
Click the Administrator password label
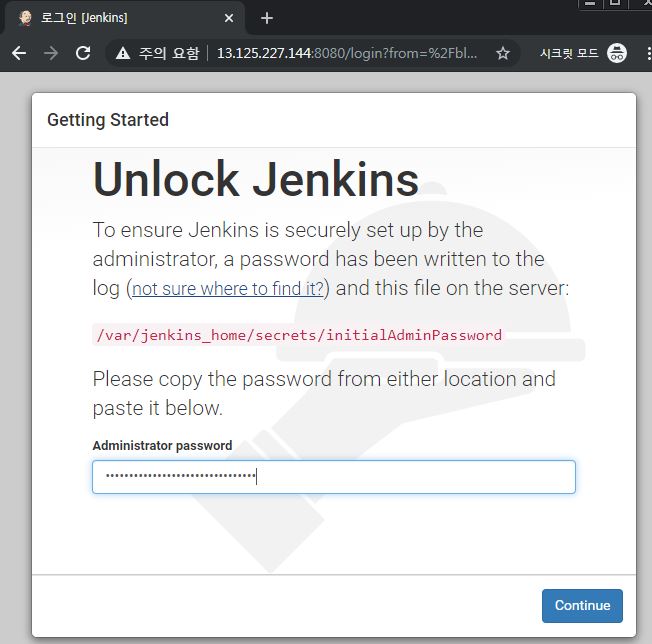point(163,446)
